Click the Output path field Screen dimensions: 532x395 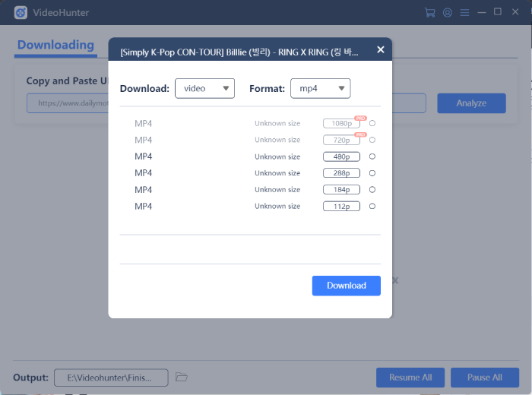pos(111,378)
